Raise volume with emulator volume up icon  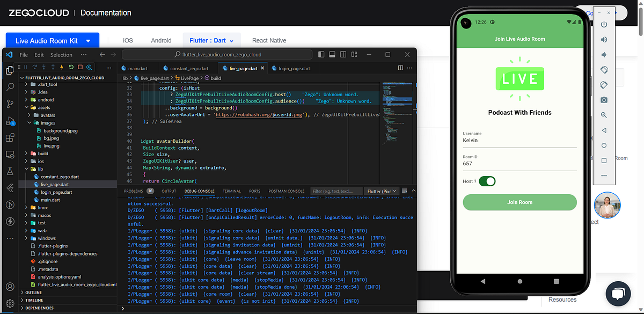[604, 39]
